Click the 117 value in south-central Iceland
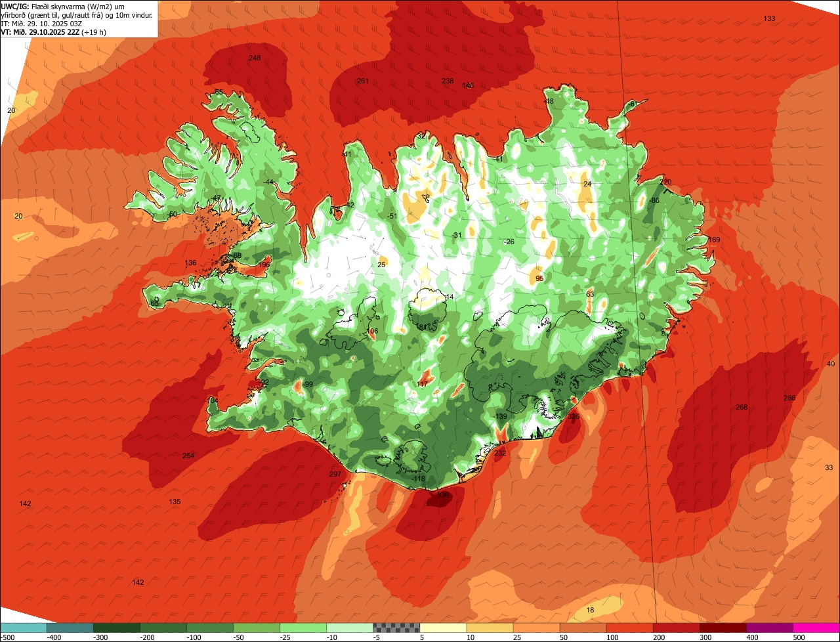Viewport: 840px width, 642px height. 423,384
